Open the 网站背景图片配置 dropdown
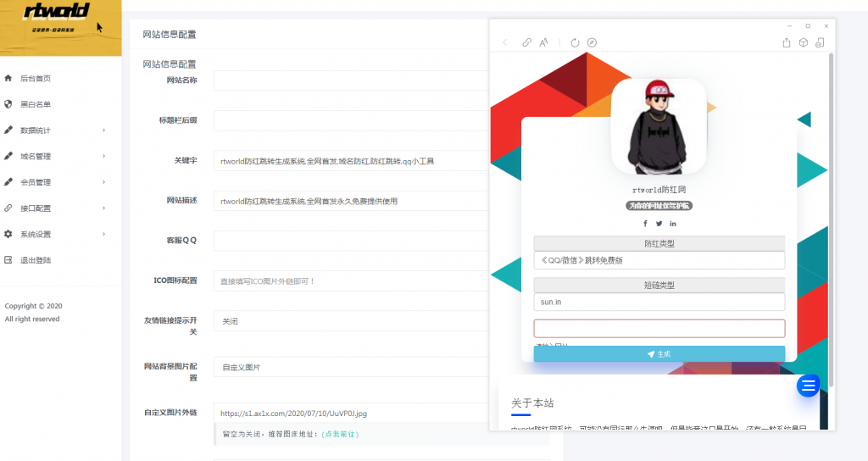 [351, 367]
